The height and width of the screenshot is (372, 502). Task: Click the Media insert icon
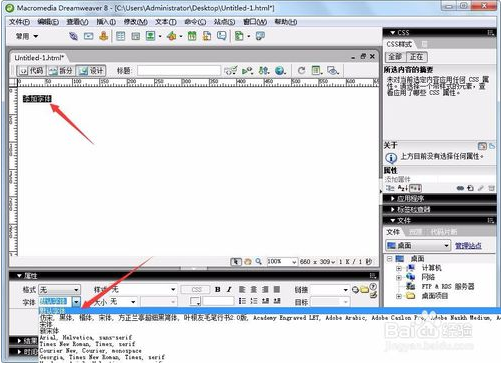point(172,36)
